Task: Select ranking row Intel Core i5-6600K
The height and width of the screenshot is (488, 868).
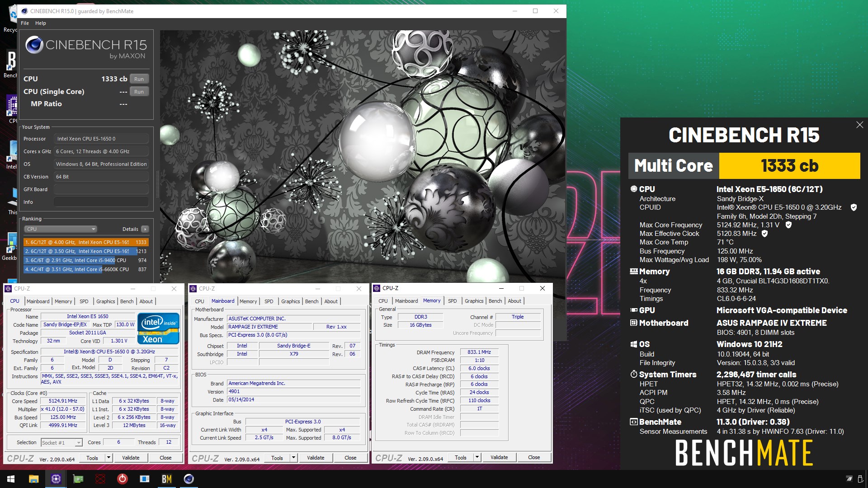Action: click(86, 269)
